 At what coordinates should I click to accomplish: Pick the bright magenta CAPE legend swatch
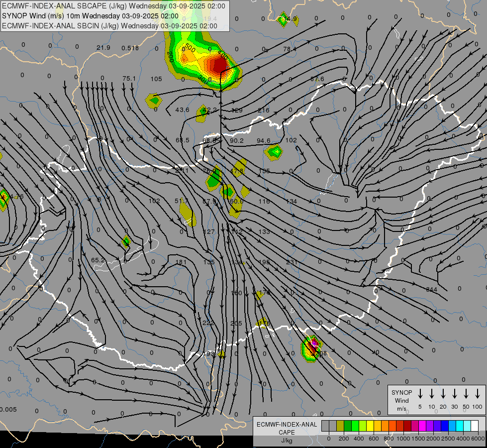(422, 426)
